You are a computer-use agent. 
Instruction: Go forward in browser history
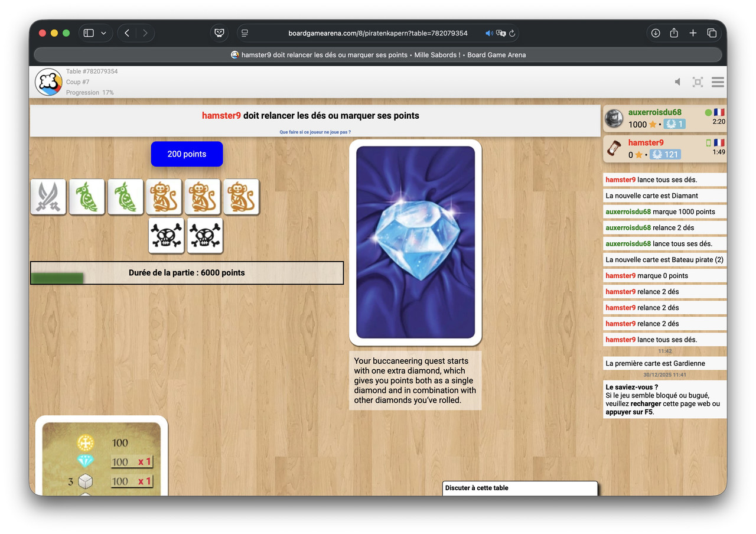click(145, 33)
